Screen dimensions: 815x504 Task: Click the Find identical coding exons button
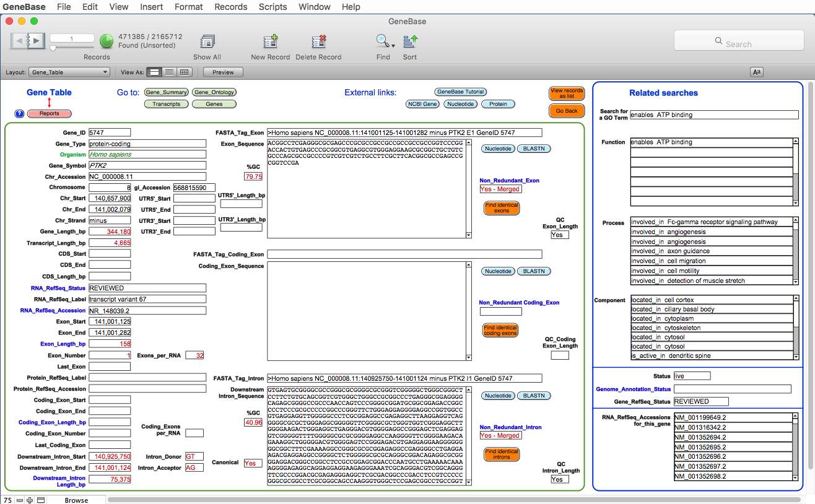(500, 331)
